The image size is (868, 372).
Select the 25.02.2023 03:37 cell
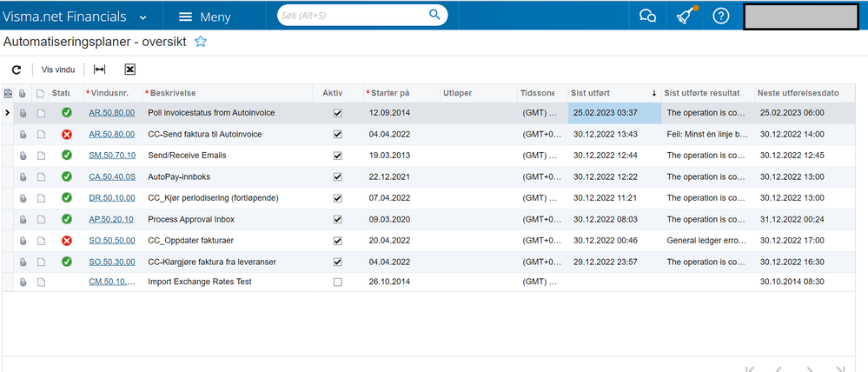614,113
